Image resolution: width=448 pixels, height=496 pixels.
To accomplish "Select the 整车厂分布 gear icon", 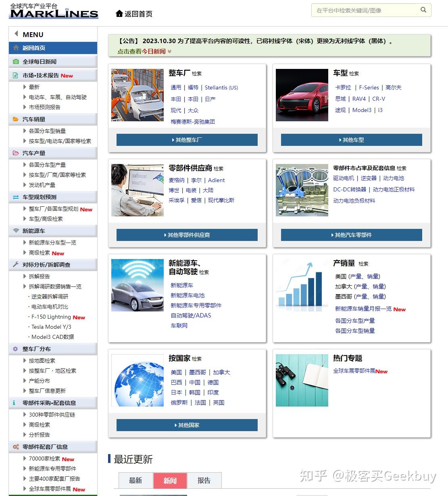I will (15, 349).
